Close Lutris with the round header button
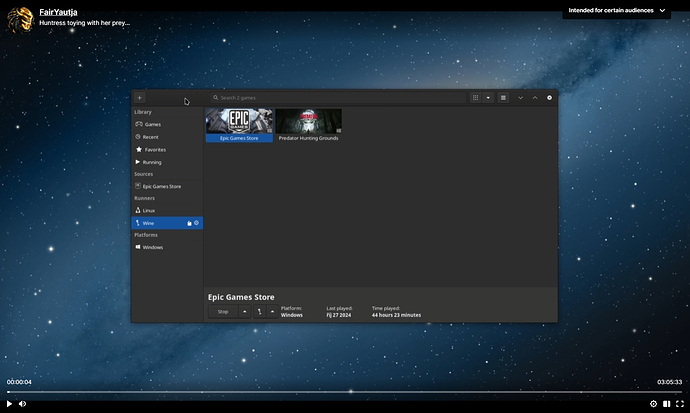This screenshot has height=413, width=690. click(549, 98)
